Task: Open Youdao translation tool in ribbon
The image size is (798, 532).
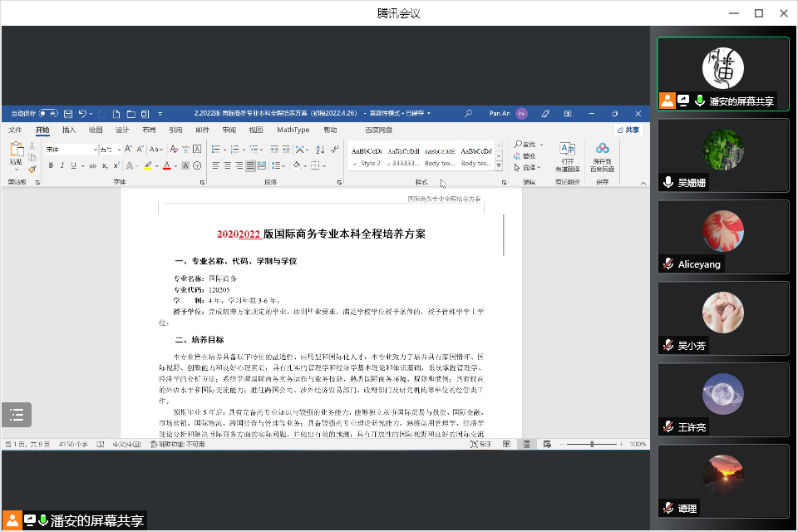Action: 568,156
